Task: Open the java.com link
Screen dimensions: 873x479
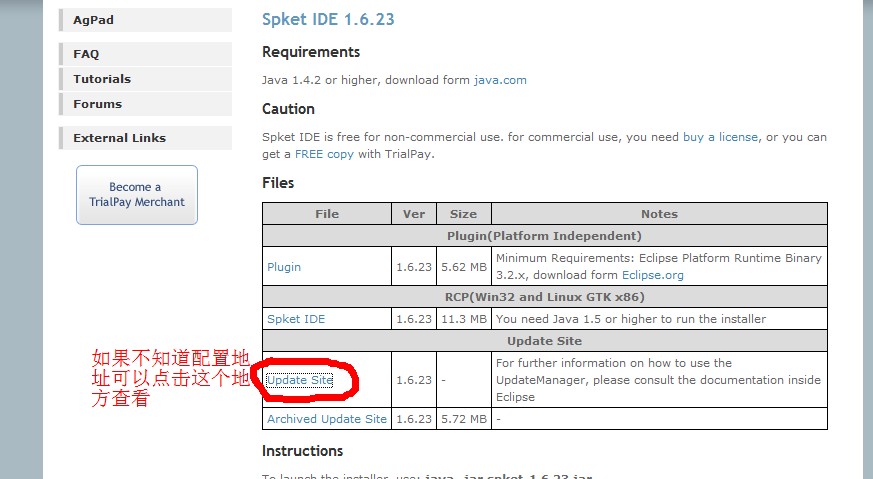Action: click(x=500, y=80)
